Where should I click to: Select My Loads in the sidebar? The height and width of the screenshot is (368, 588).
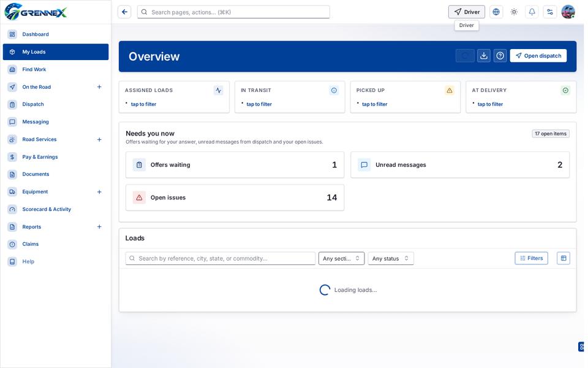coord(56,52)
